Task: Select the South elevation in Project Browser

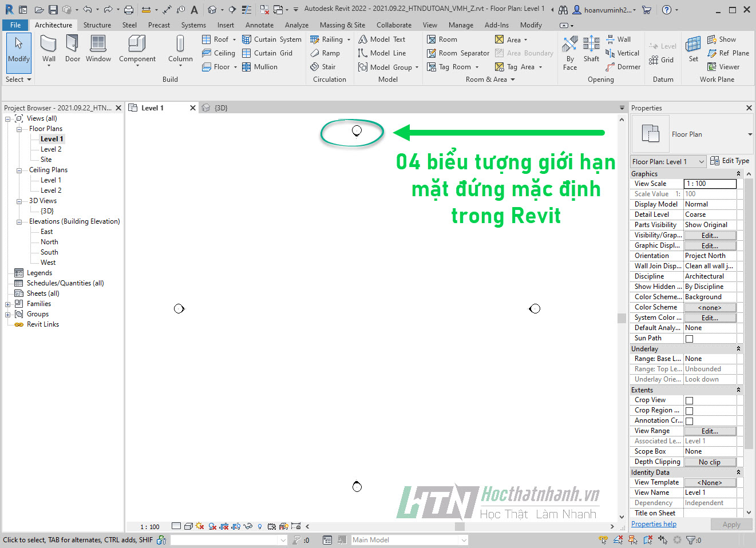Action: tap(49, 252)
